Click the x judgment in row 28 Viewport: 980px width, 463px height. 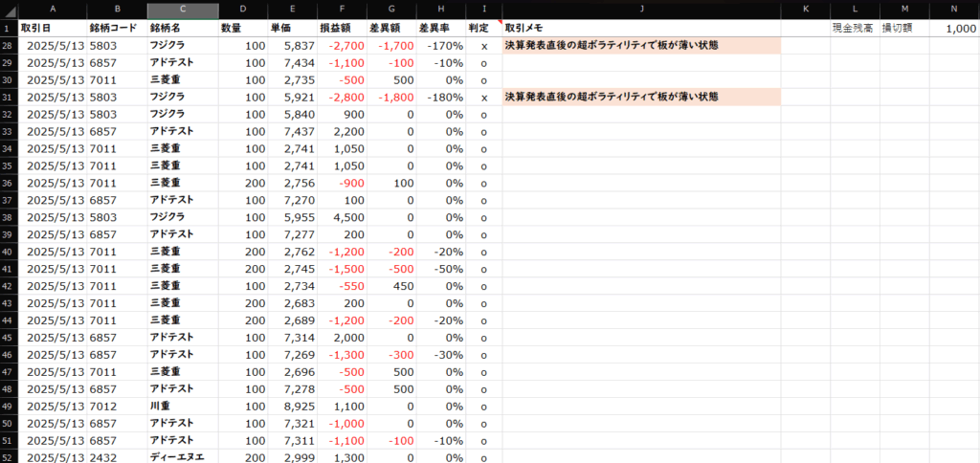pos(483,46)
